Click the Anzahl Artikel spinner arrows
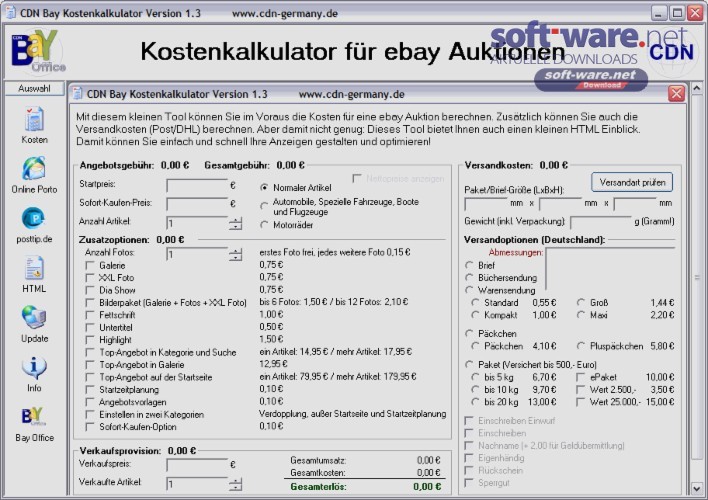 pyautogui.click(x=235, y=223)
